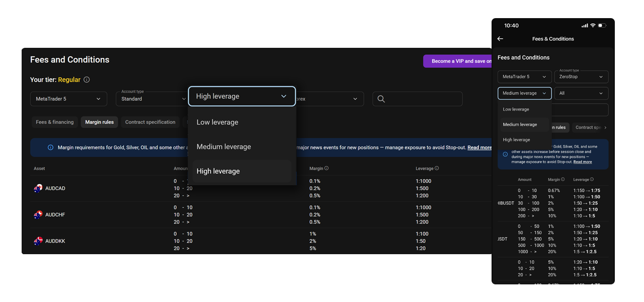644x302 pixels.
Task: Click info icon next to desktop Leverage header
Action: click(x=437, y=168)
